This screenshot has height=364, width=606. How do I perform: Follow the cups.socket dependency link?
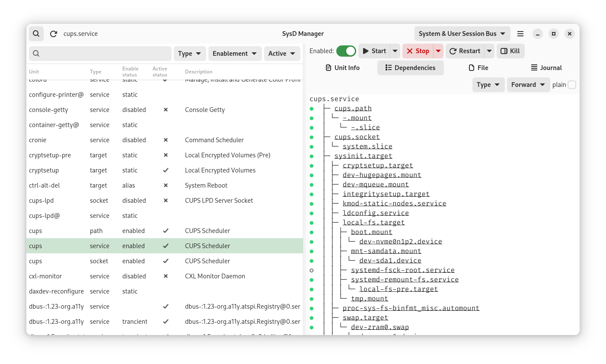pyautogui.click(x=357, y=137)
